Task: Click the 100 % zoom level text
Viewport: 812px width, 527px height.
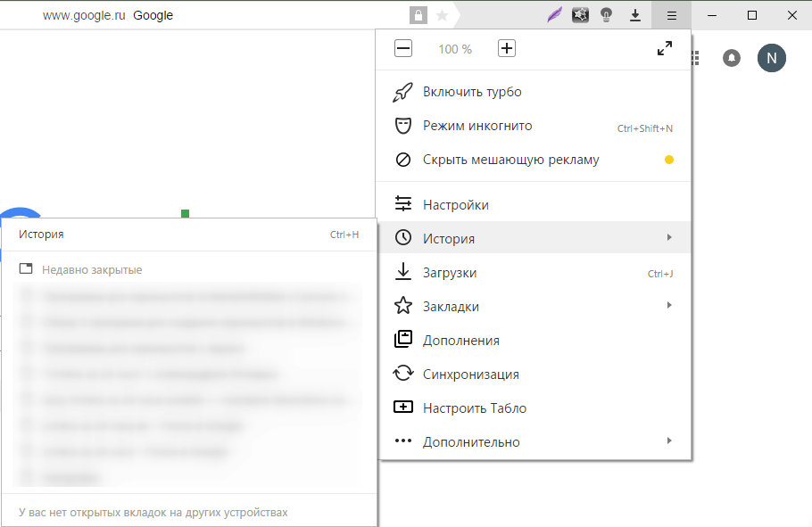Action: [x=455, y=49]
